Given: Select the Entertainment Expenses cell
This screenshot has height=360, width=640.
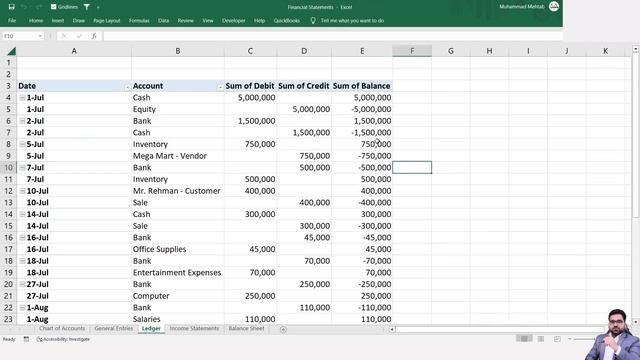Looking at the screenshot, I should pos(178,273).
